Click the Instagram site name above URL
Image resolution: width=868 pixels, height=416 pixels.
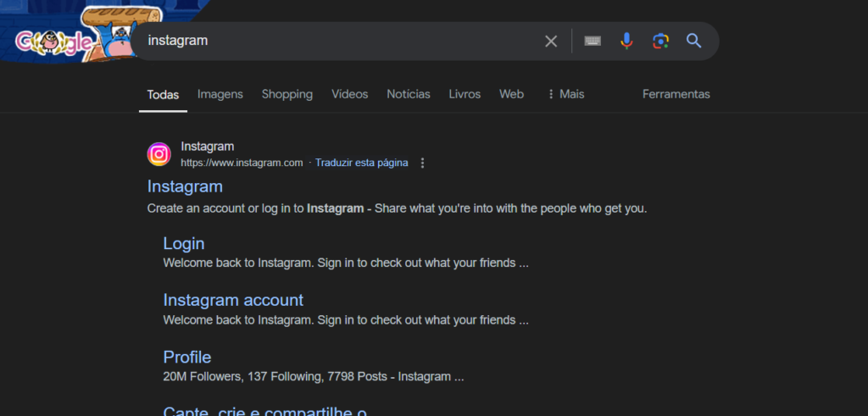[x=208, y=147]
